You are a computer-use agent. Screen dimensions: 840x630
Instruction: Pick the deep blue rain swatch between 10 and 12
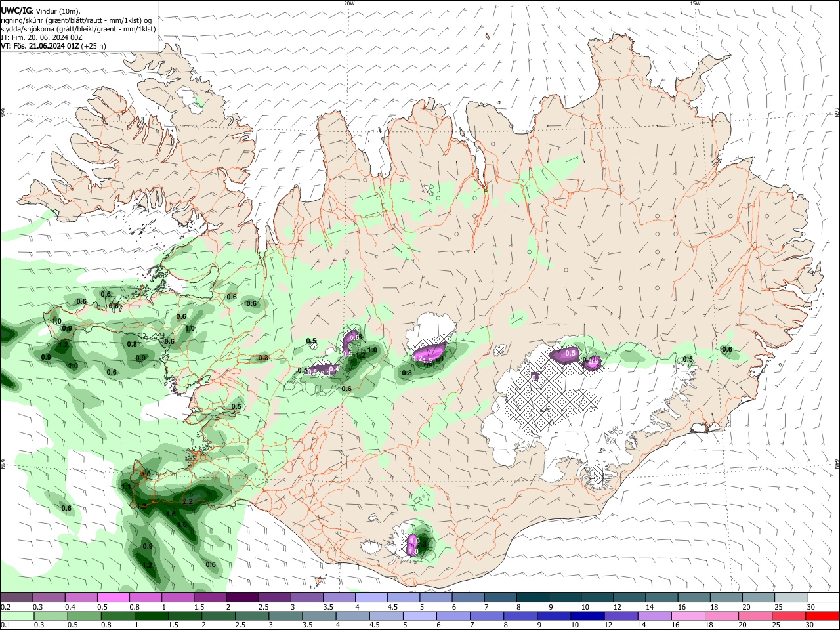click(587, 616)
